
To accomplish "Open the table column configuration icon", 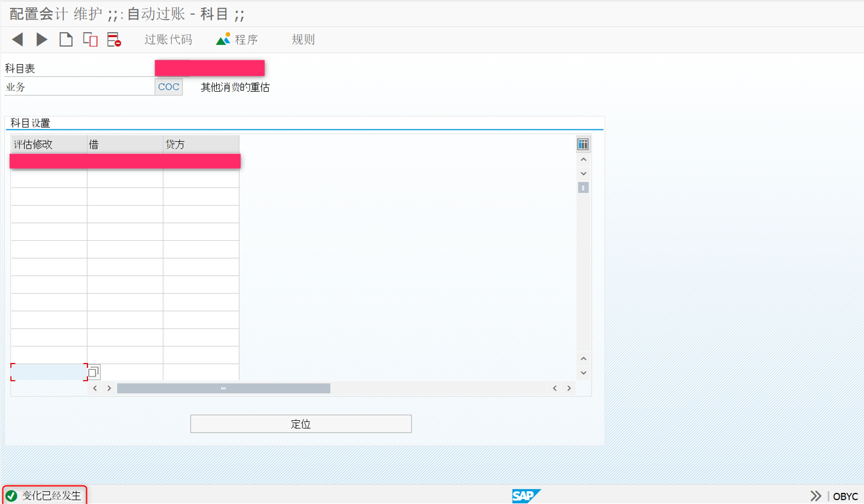I will [582, 144].
